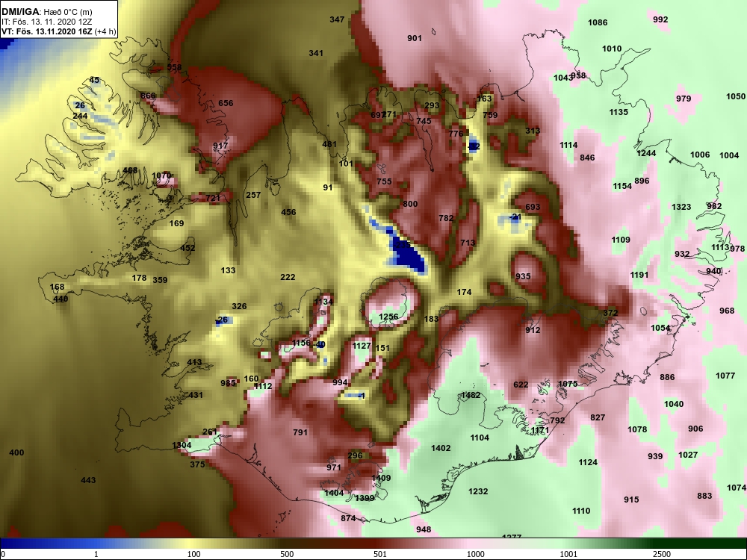Click the map value '917'
The height and width of the screenshot is (560, 747).
click(x=220, y=146)
